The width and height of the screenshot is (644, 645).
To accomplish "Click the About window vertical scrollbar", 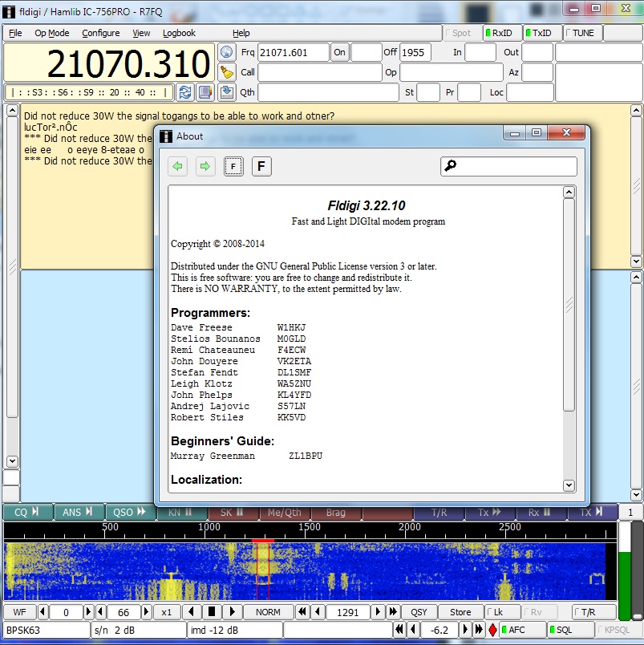I will pyautogui.click(x=569, y=305).
